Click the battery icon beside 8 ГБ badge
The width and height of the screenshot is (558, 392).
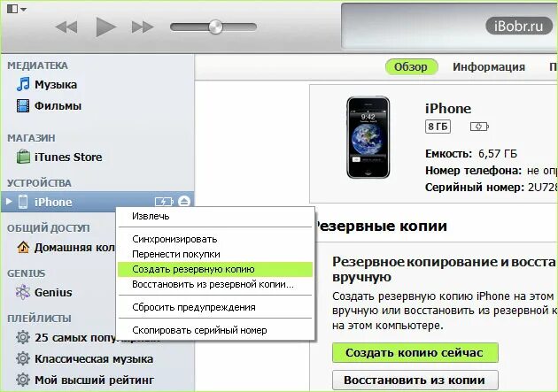point(479,127)
